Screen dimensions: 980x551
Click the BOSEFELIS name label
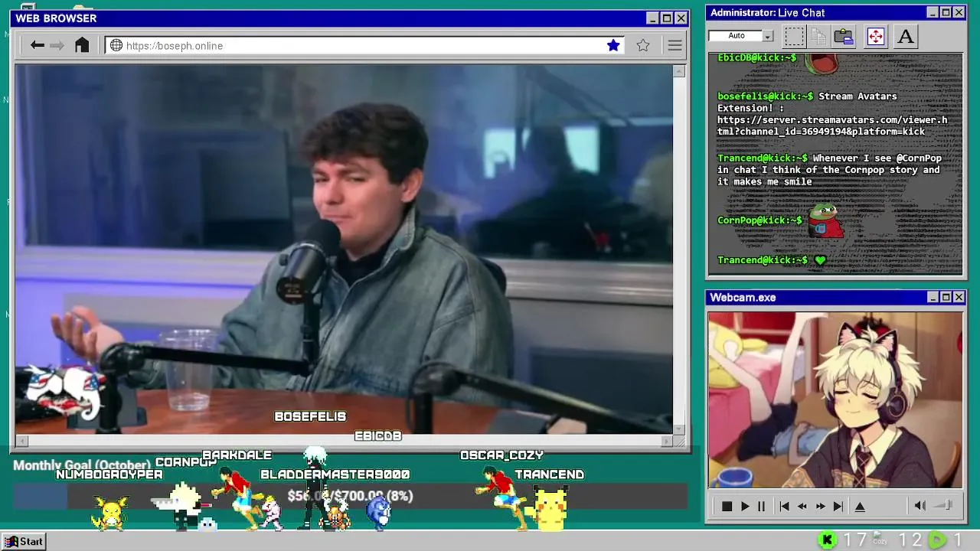pos(310,416)
